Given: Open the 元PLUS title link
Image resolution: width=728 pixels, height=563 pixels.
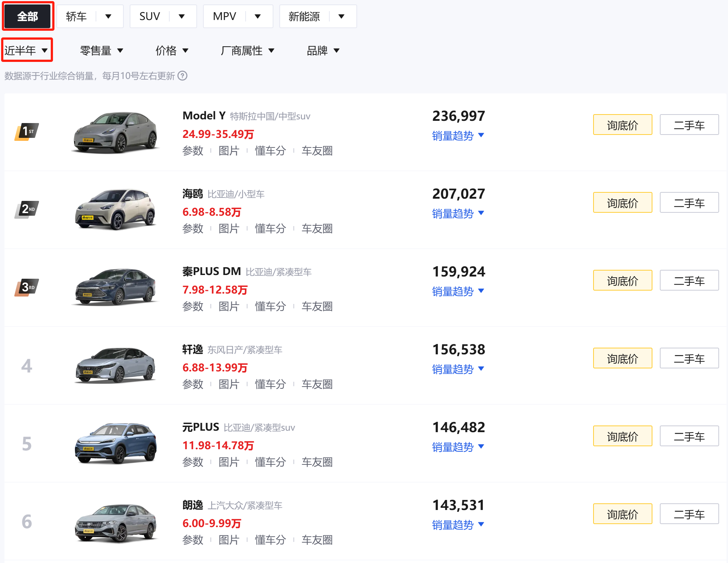Looking at the screenshot, I should [x=201, y=427].
